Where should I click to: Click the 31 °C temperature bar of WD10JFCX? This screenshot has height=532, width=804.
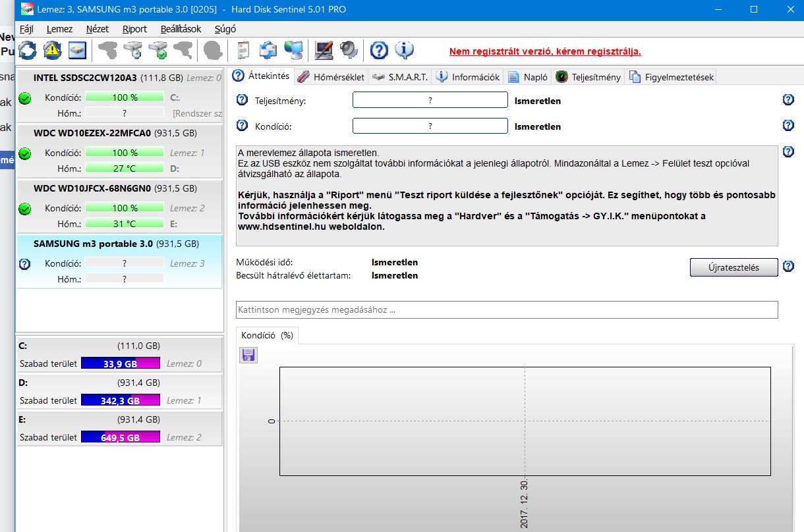click(x=125, y=224)
